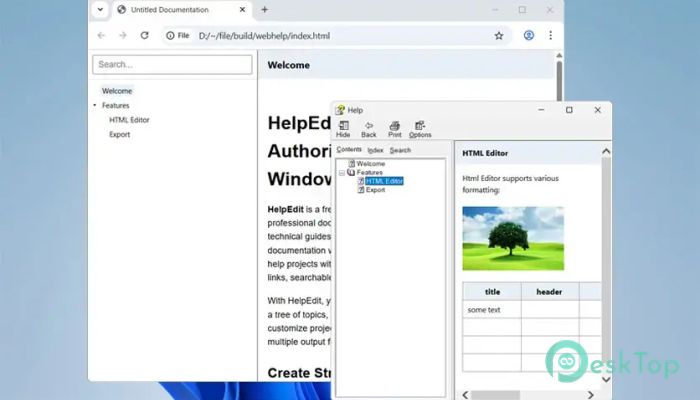Click scroll up arrow in Help content pane
Screen dimensions: 700x400
pos(606,152)
